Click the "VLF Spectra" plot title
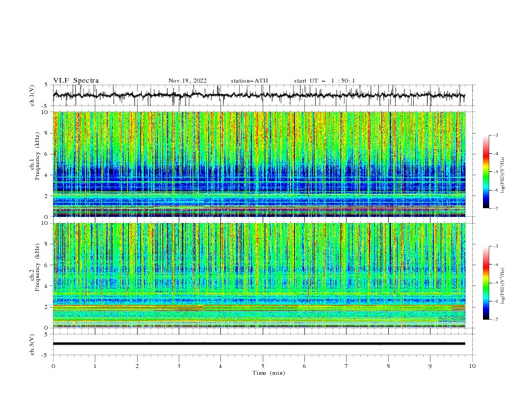Image resolution: width=532 pixels, height=411 pixels. 76,81
